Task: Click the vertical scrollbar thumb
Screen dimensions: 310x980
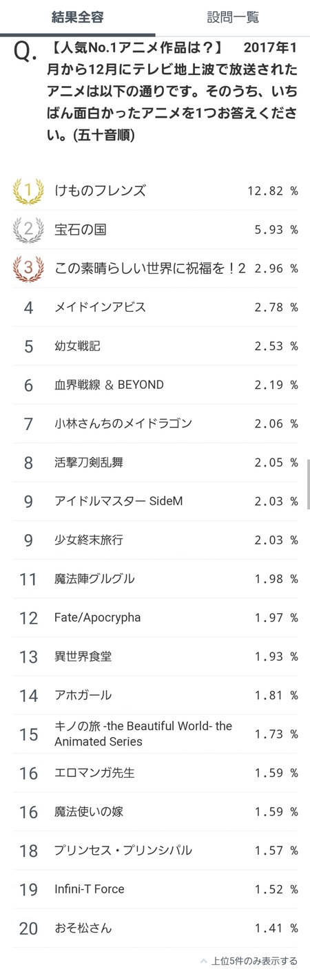Action: (x=308, y=485)
